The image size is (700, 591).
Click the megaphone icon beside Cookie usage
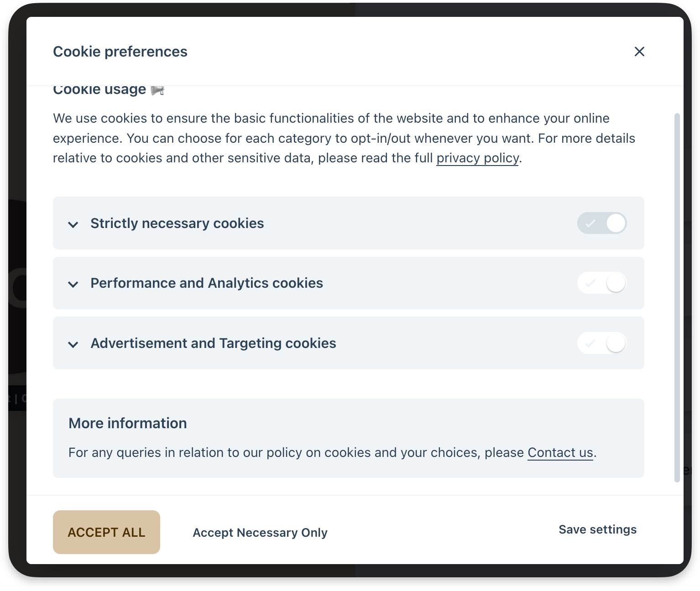point(157,90)
